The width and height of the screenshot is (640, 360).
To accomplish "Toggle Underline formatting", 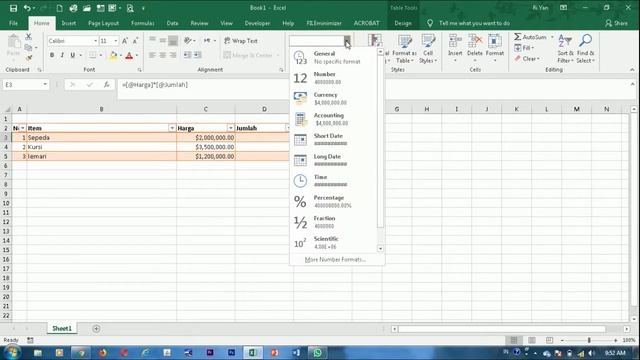I will click(x=73, y=55).
